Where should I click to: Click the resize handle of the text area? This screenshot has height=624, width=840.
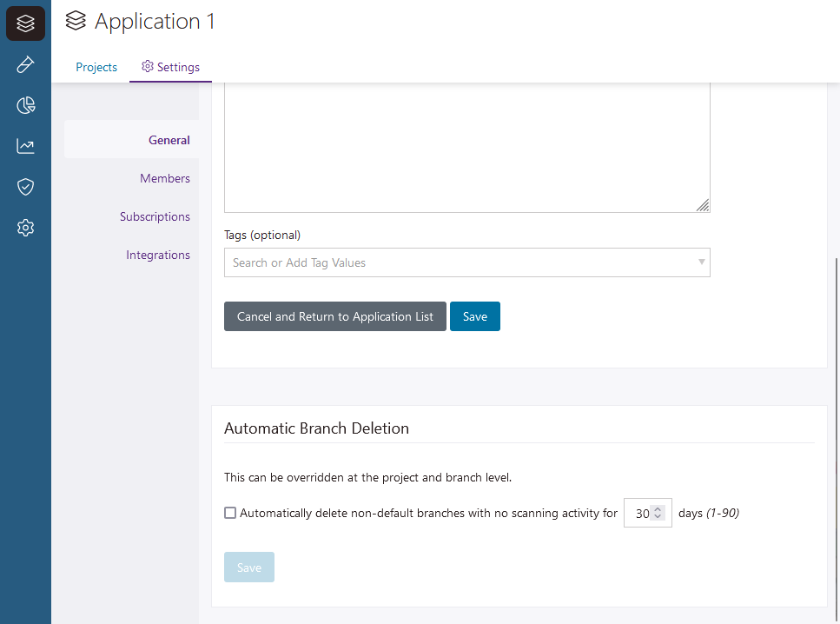[703, 205]
